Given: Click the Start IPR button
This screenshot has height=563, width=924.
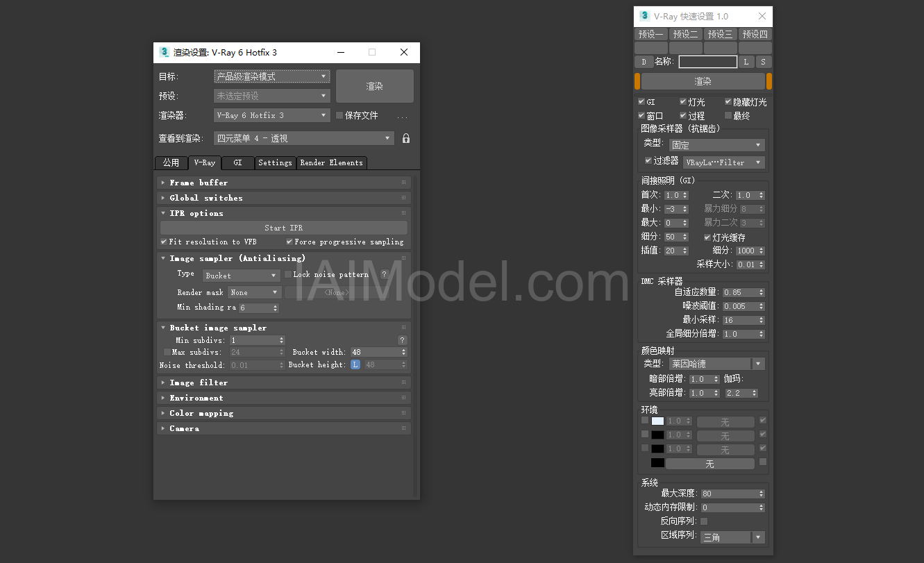Looking at the screenshot, I should [284, 228].
